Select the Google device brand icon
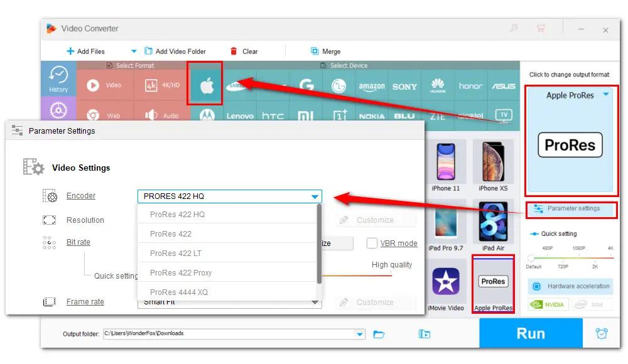This screenshot has height=364, width=628. (x=306, y=85)
